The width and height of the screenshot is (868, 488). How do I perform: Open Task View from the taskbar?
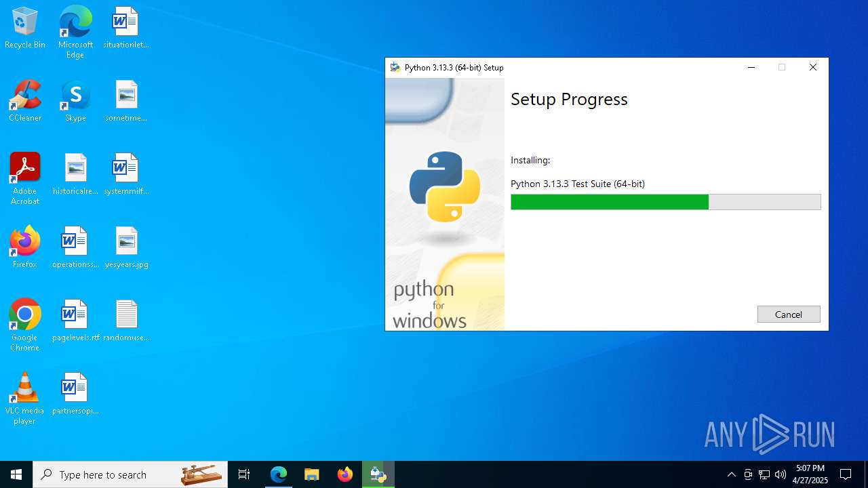(244, 474)
